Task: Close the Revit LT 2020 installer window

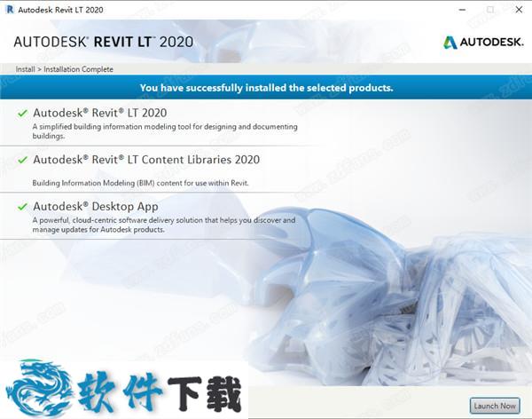Action: click(519, 10)
